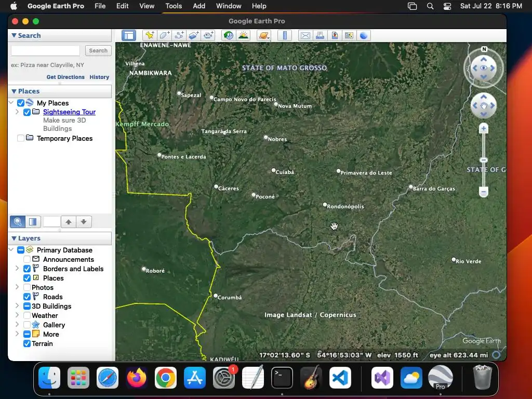Click in the search input field

tap(46, 50)
